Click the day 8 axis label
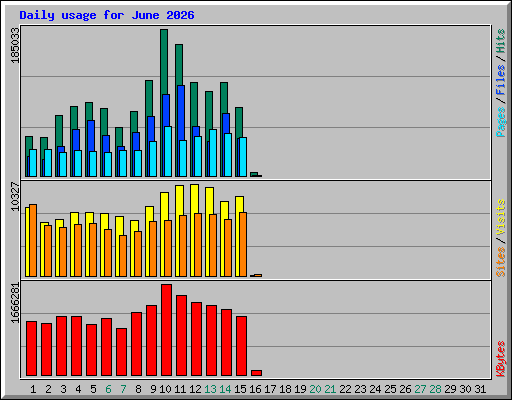 coord(138,389)
